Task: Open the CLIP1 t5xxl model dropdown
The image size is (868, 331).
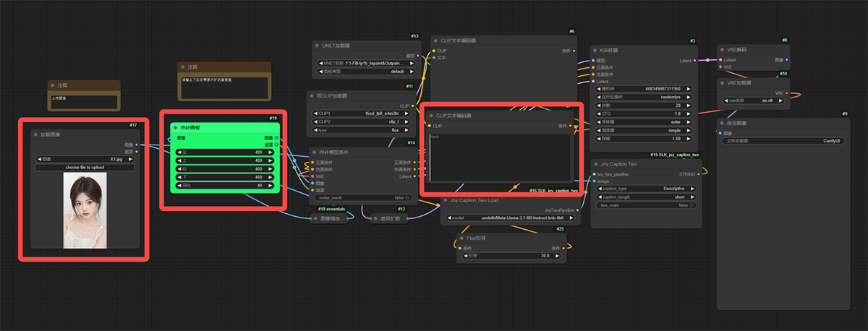Action: pyautogui.click(x=362, y=113)
